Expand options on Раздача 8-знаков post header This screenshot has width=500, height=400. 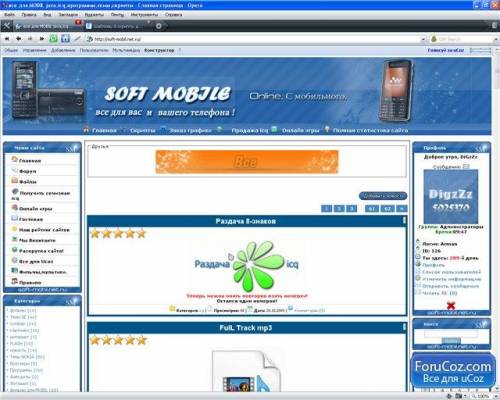click(404, 220)
